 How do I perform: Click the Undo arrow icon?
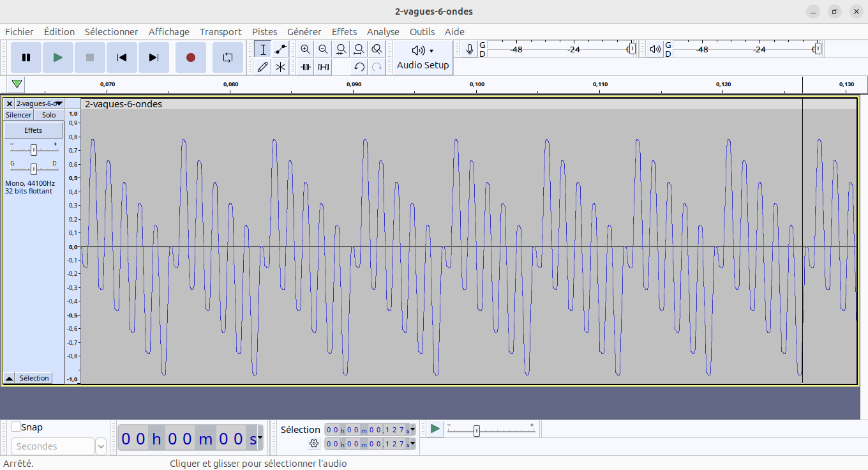click(359, 66)
